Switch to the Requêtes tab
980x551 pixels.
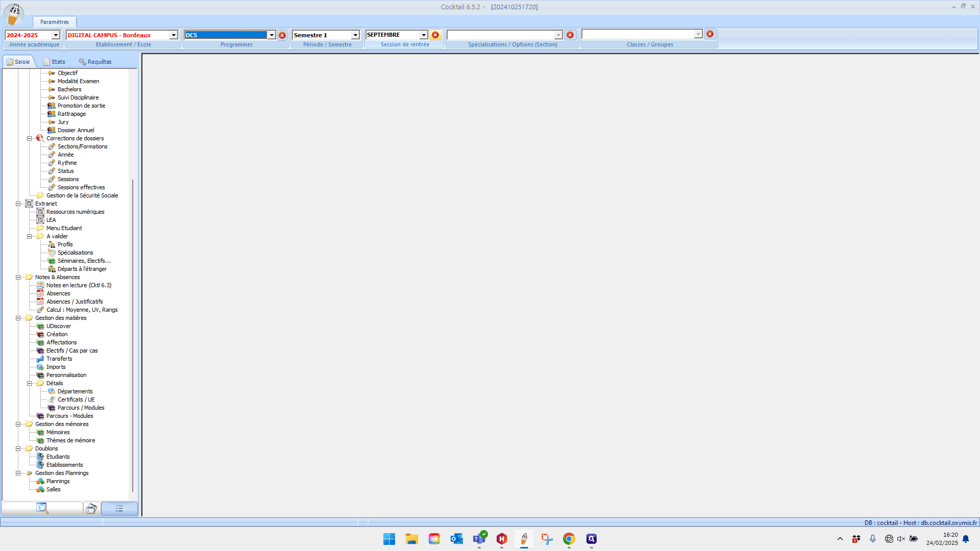[95, 62]
